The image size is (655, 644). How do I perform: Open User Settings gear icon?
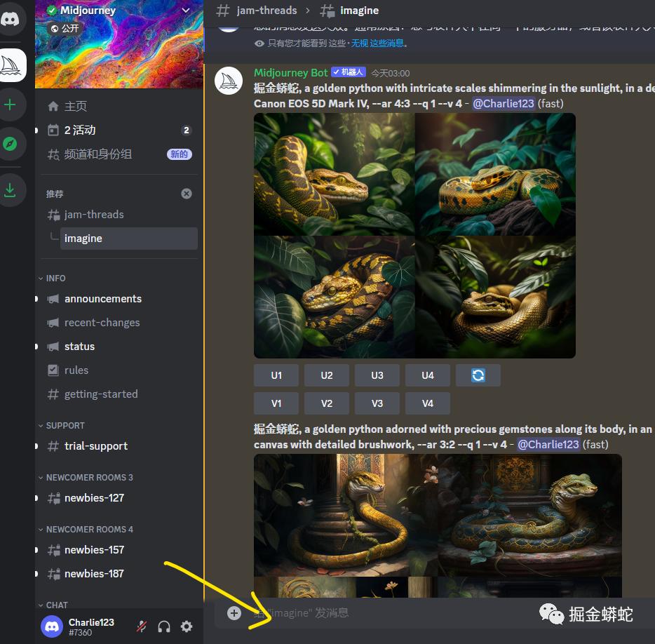(x=187, y=626)
